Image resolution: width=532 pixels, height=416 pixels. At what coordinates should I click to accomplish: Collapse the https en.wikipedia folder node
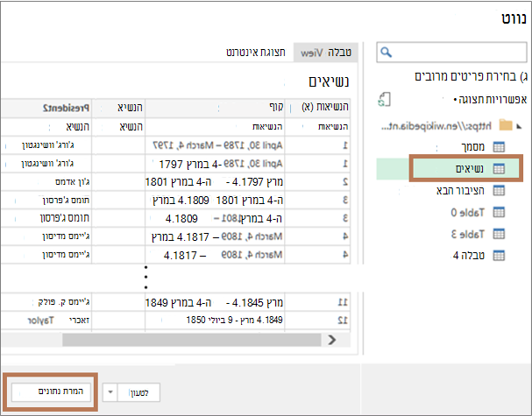(x=519, y=126)
